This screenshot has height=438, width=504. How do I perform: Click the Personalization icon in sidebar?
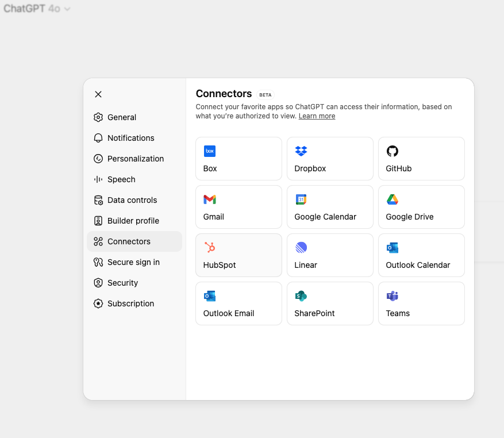98,159
